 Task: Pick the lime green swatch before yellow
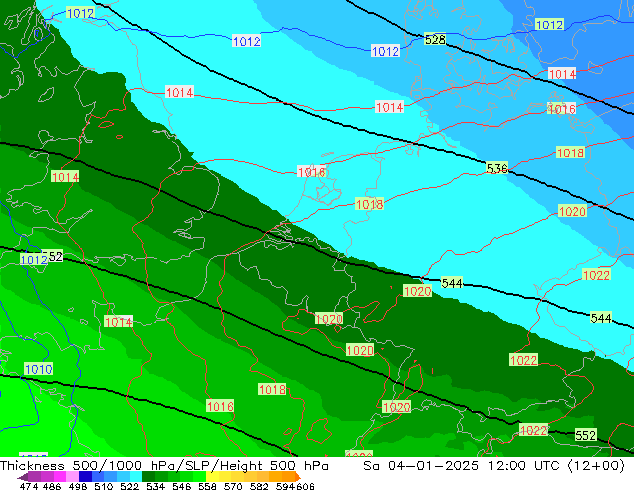[199, 477]
